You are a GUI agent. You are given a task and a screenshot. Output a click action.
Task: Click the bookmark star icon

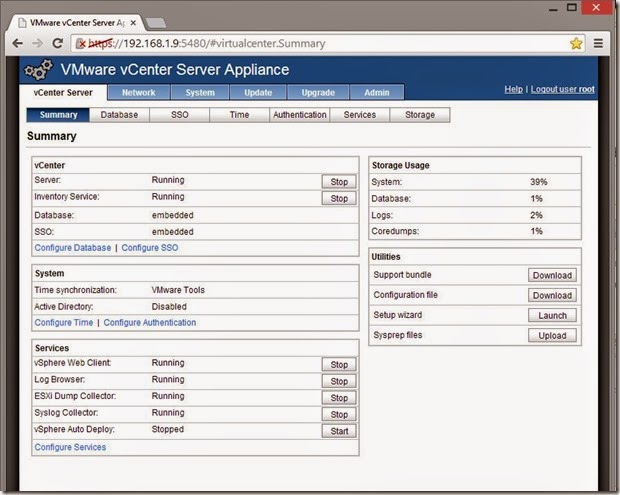click(x=576, y=43)
